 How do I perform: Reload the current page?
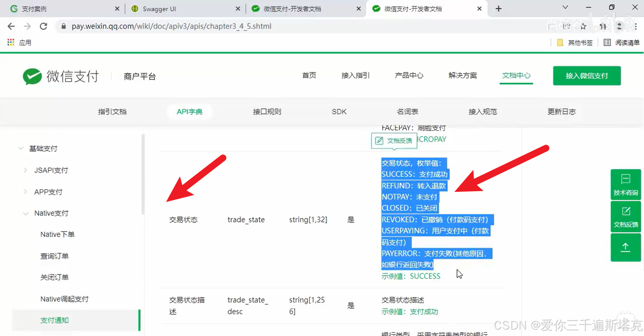click(x=43, y=26)
